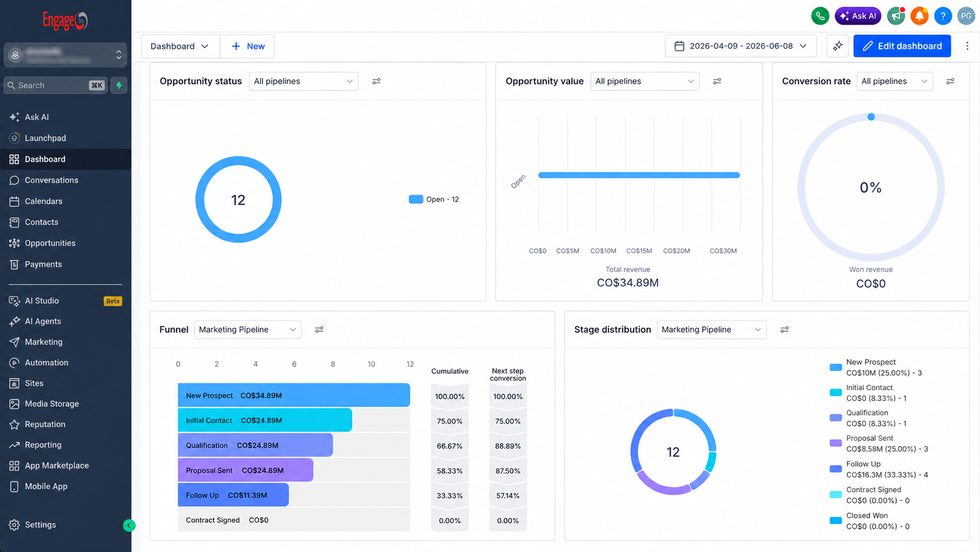Toggle Initial Contact legend entry

pos(868,393)
